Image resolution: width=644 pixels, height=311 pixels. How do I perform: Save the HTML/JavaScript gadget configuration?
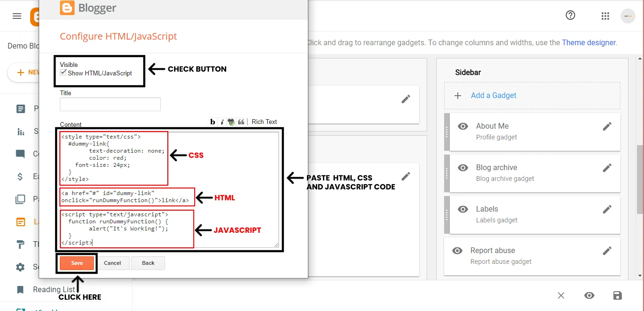(x=76, y=263)
